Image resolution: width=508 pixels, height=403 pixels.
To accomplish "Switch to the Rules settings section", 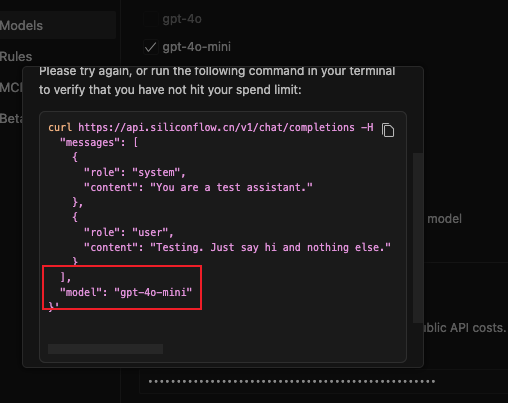I will click(x=16, y=57).
